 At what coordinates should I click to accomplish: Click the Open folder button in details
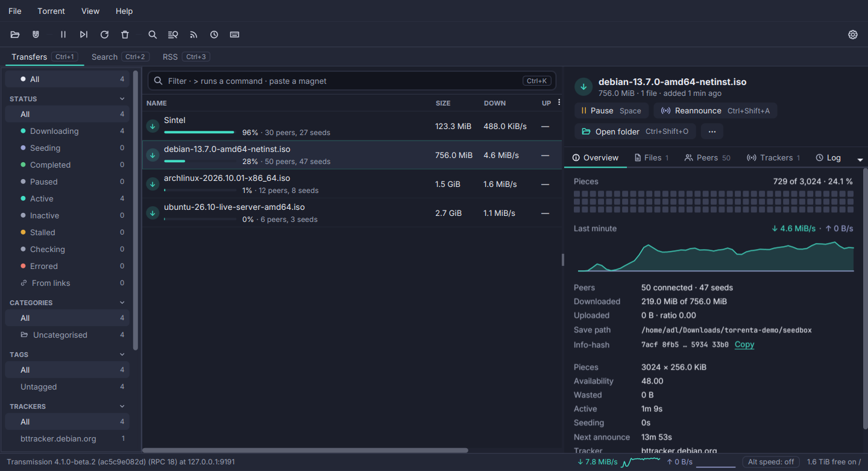635,131
